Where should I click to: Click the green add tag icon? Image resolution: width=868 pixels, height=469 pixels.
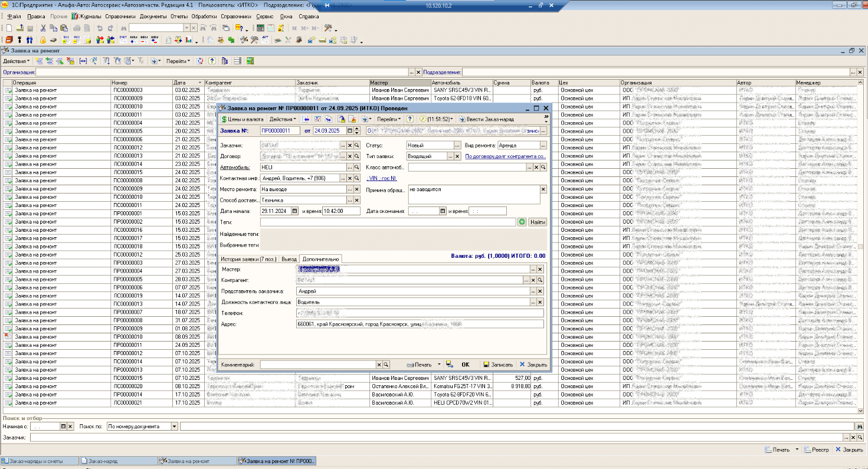[x=522, y=222]
